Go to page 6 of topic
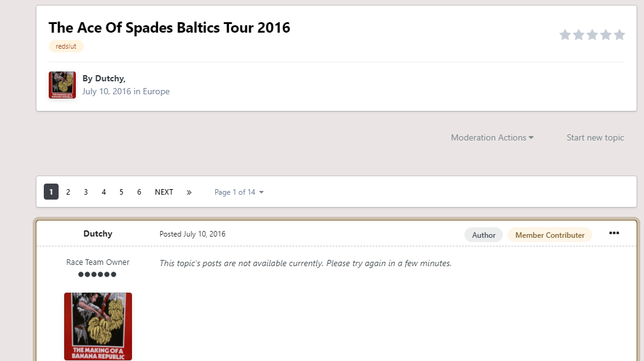 point(139,192)
